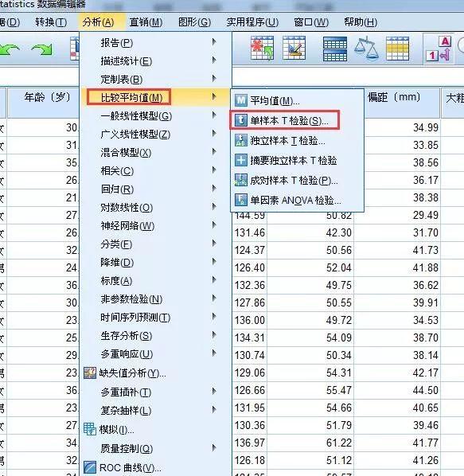Open the 图形(G) menu
The height and width of the screenshot is (476, 464).
[194, 22]
